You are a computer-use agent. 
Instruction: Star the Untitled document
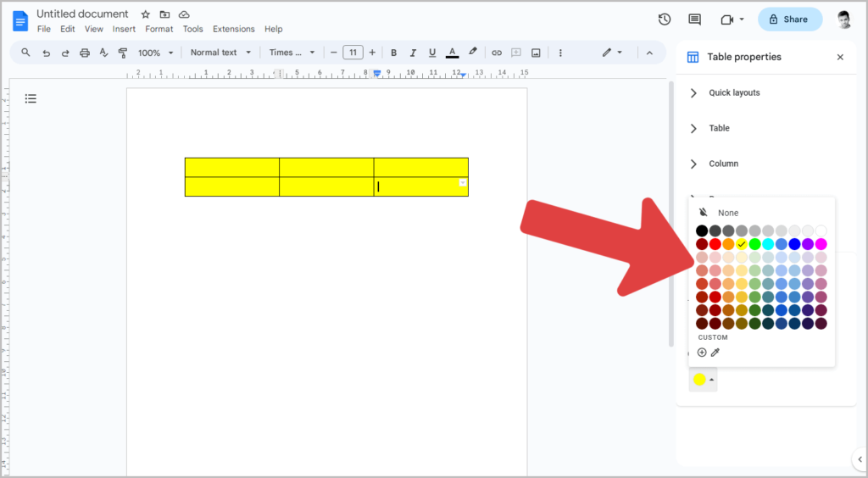[145, 14]
